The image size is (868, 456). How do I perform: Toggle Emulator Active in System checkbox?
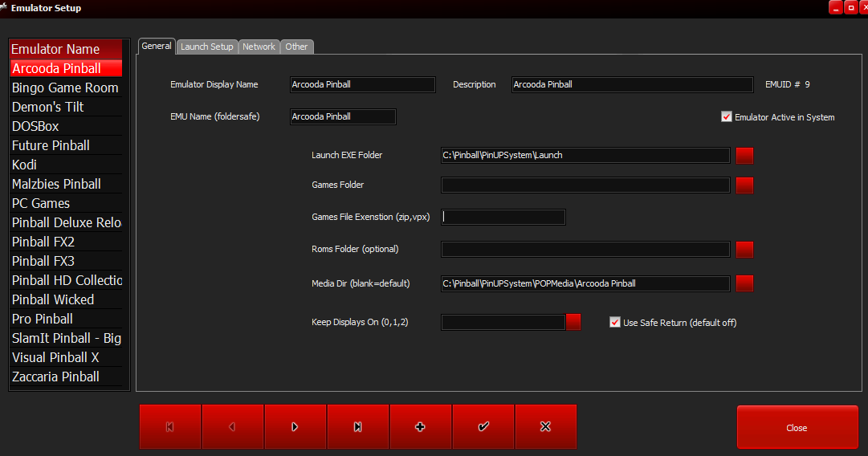(727, 117)
